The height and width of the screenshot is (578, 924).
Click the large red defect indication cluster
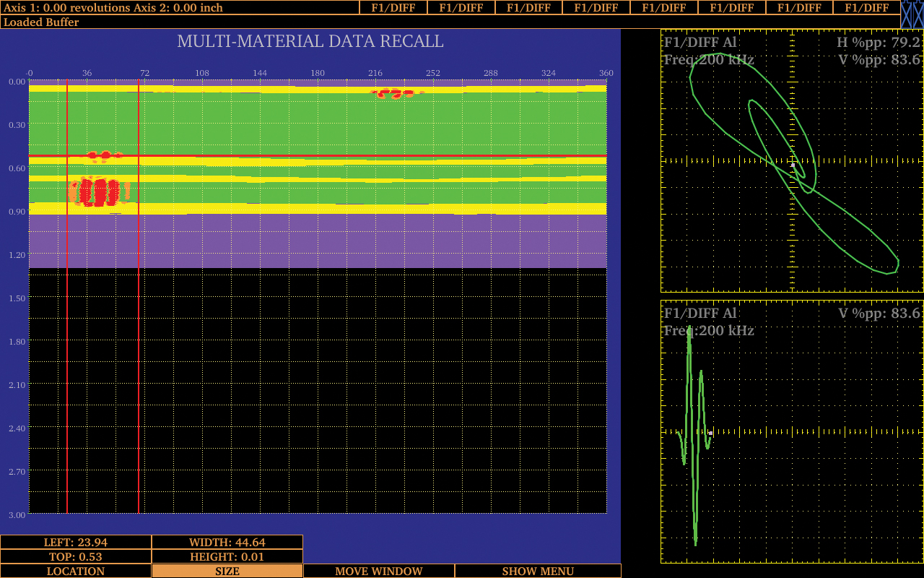(x=99, y=191)
